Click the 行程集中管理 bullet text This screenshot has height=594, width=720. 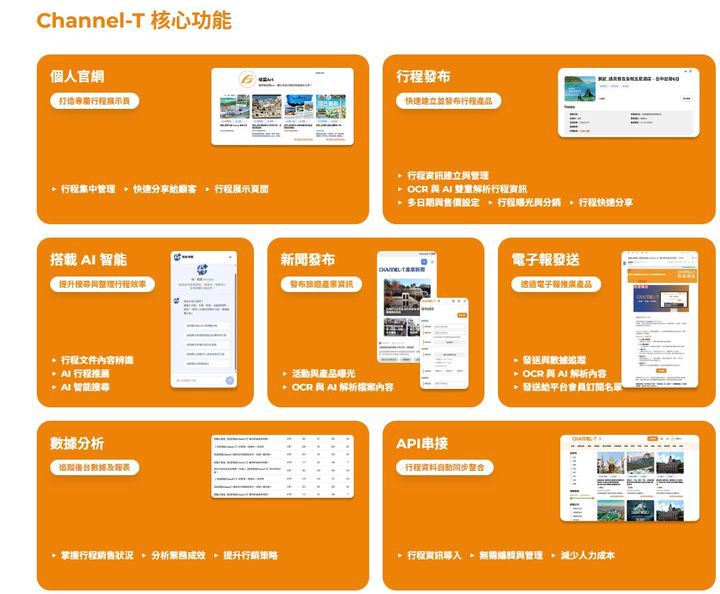point(88,189)
